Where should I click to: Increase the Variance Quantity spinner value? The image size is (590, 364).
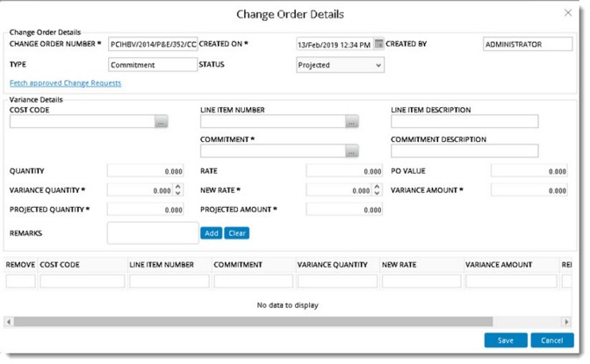179,186
